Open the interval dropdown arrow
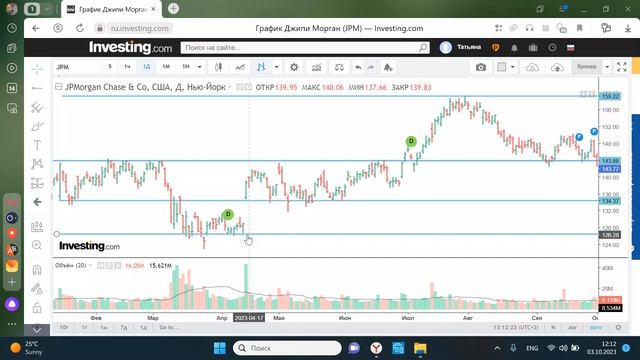Viewport: 640px width, 360px height. 200,67
